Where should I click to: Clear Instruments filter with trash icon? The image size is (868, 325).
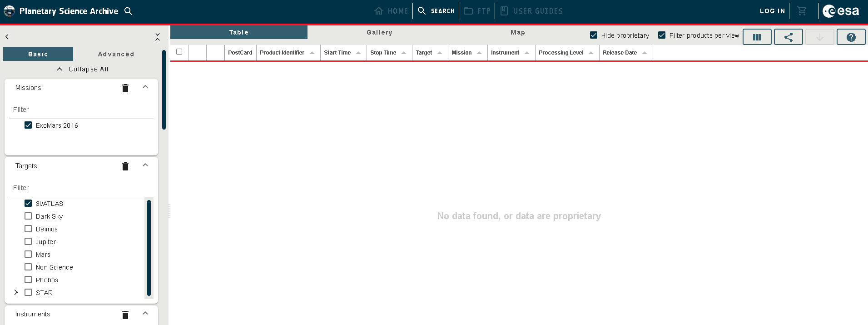pyautogui.click(x=125, y=315)
